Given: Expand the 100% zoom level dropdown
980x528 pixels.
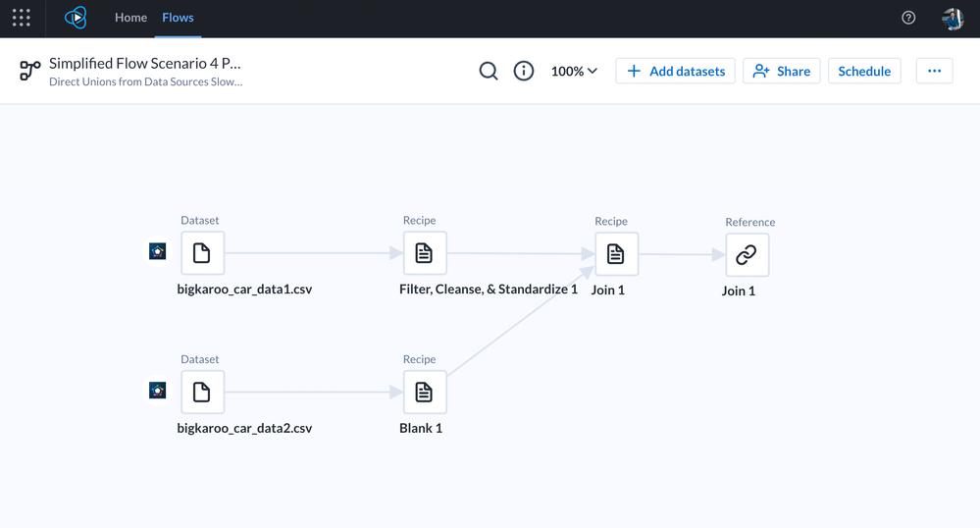Looking at the screenshot, I should pyautogui.click(x=574, y=71).
